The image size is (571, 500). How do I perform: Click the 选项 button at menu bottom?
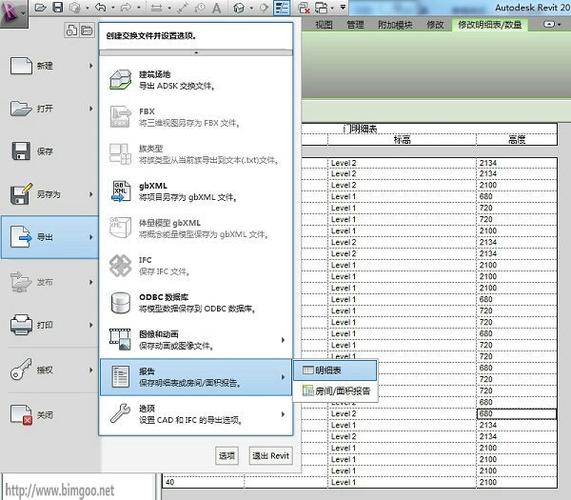(227, 456)
